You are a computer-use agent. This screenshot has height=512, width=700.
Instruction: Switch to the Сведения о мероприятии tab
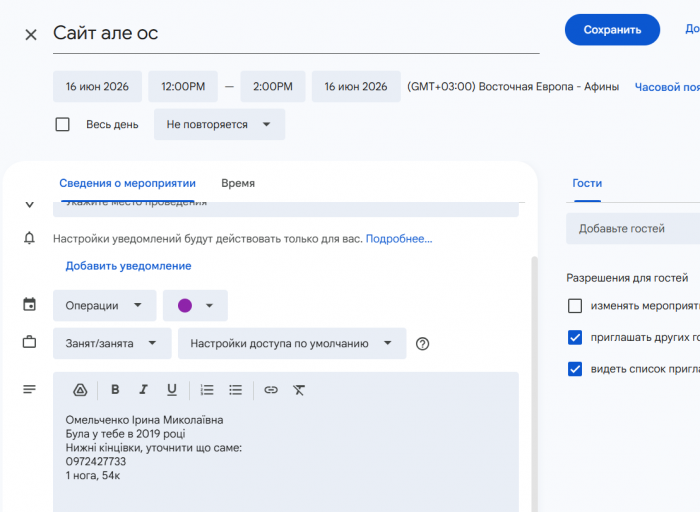click(127, 183)
